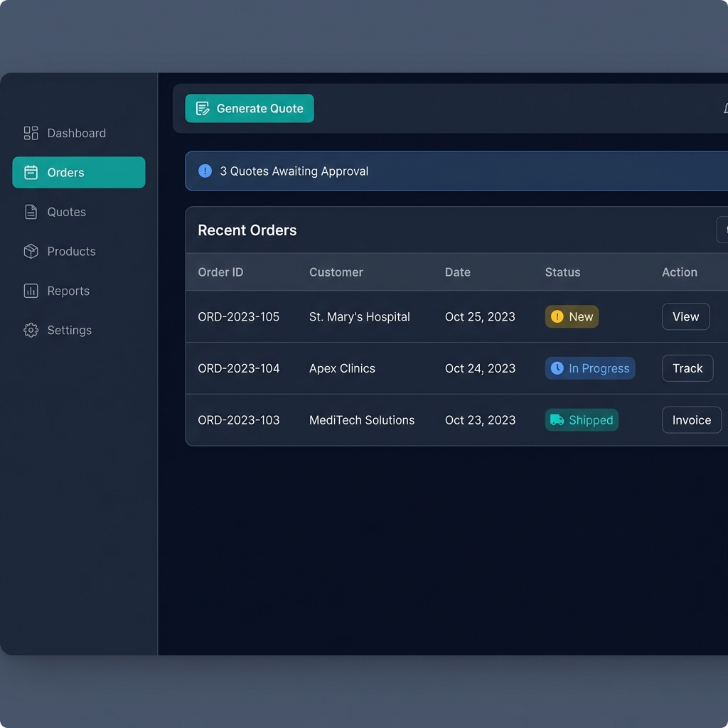The image size is (728, 728).
Task: Click the Generate Quote button
Action: [x=250, y=109]
